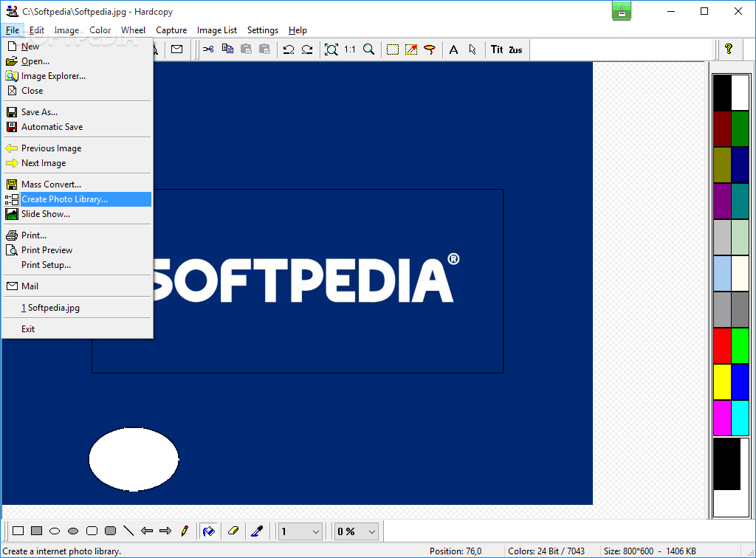
Task: Choose New from the File menu
Action: 78,46
